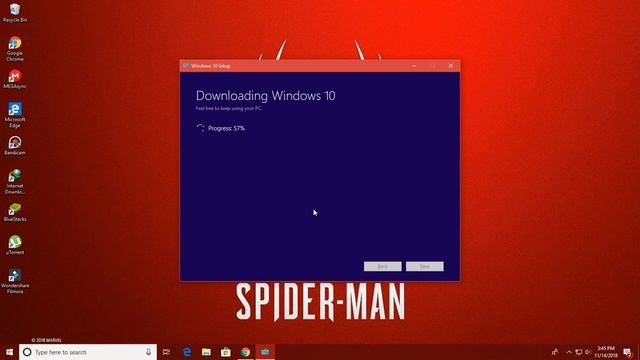Launch Wondershare Filmora from the desktop
Viewport: 640px width, 360px height.
15,281
